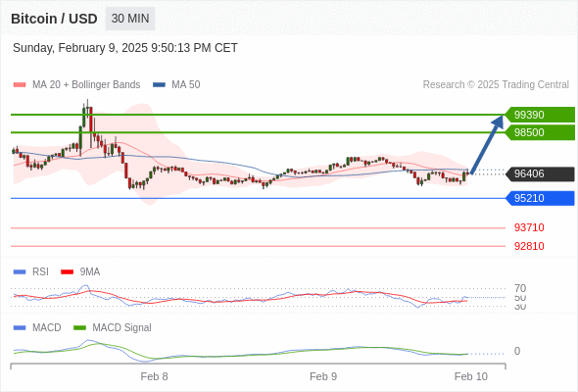Click the 96406 current price tag
The width and height of the screenshot is (578, 392).
(x=540, y=173)
